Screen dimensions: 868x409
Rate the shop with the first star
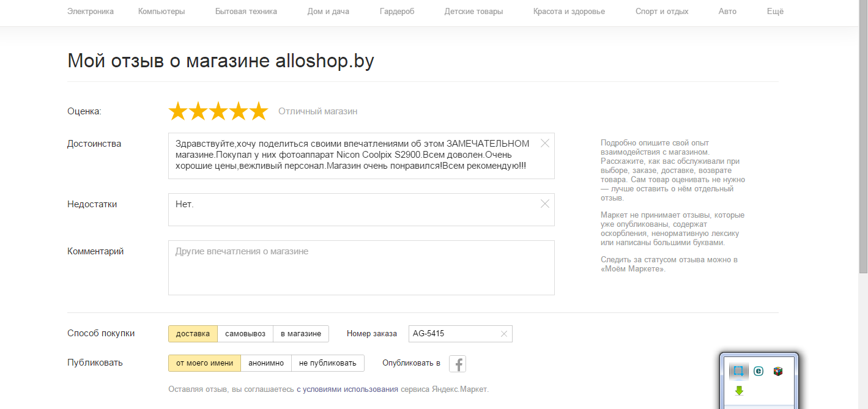[178, 111]
